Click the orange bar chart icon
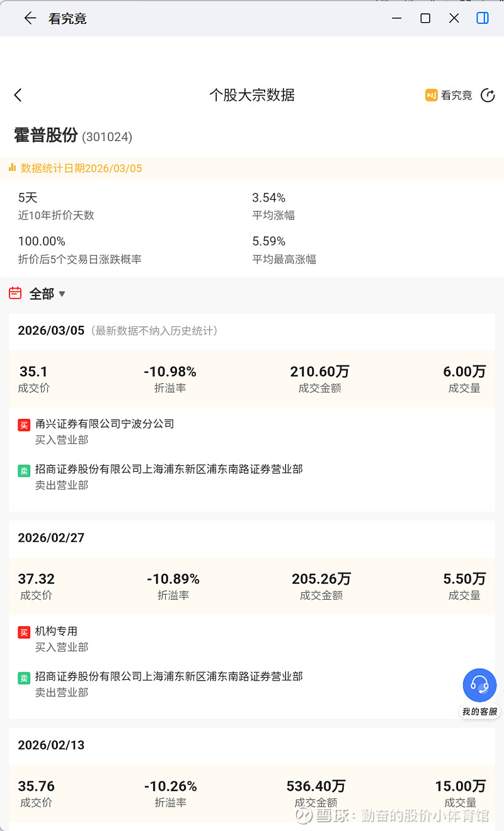The width and height of the screenshot is (504, 831). pos(12,168)
